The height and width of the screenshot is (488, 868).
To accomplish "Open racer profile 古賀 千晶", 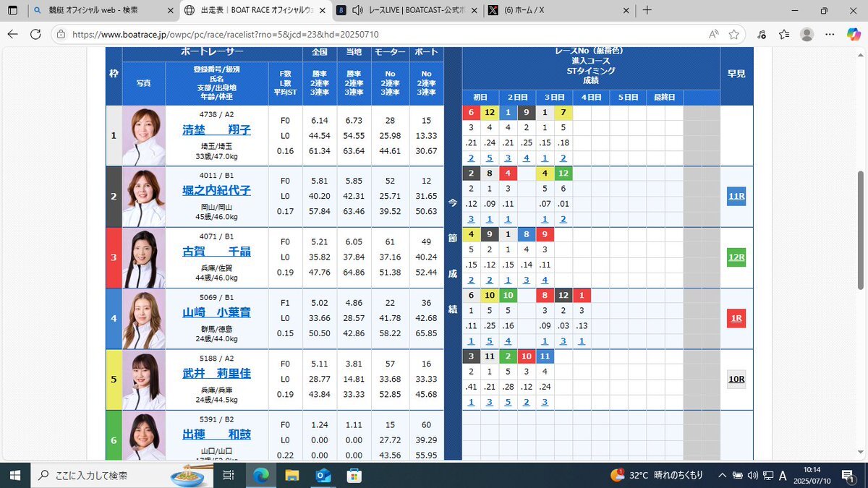I will pyautogui.click(x=217, y=252).
